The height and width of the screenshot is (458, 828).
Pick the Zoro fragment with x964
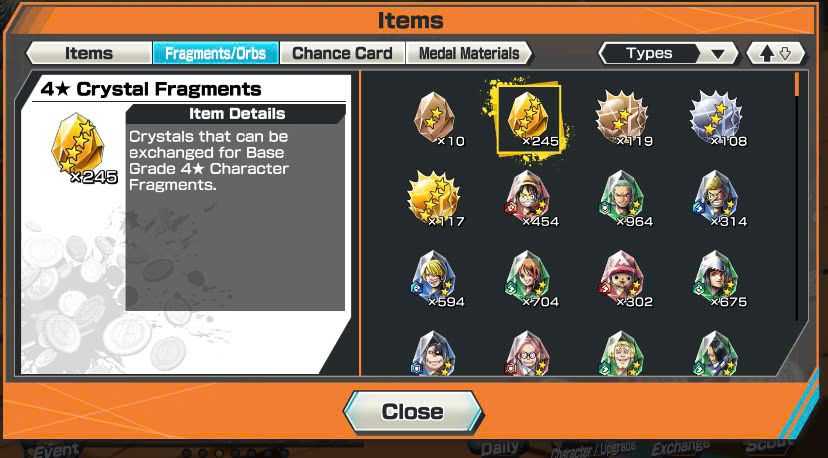click(623, 199)
